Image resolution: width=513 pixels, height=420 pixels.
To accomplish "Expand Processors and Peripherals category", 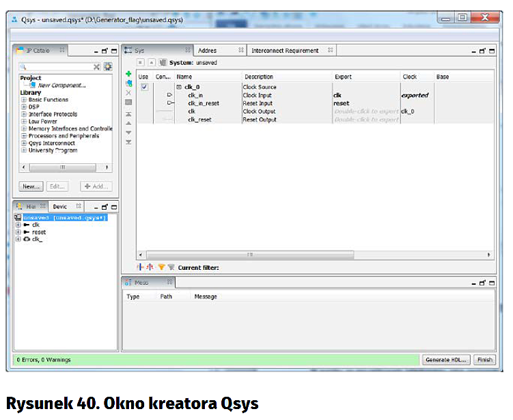I will pos(24,136).
